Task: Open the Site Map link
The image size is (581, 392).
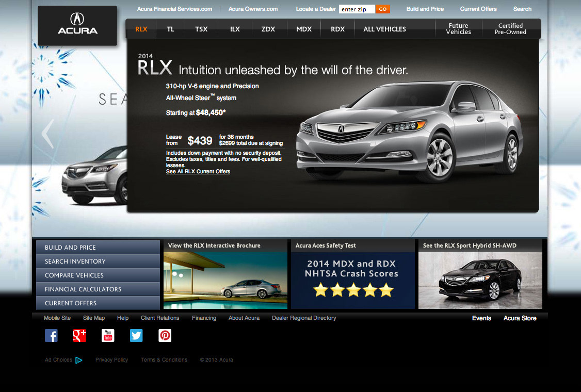Action: coord(94,318)
